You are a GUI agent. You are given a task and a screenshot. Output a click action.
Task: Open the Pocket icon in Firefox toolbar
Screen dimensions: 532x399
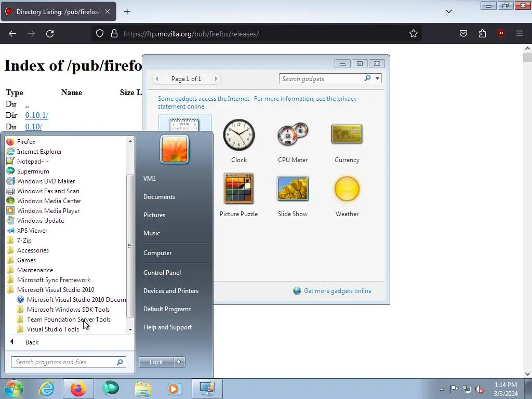click(x=463, y=34)
